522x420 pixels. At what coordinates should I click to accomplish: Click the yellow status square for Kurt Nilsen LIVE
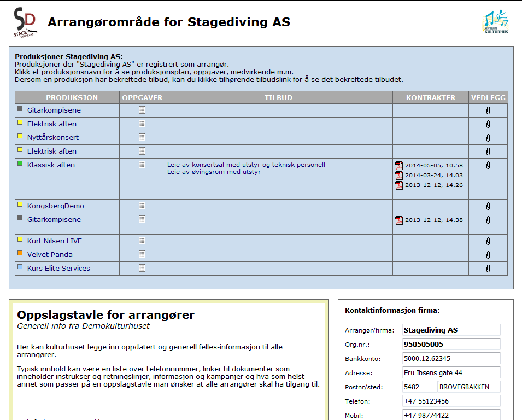pyautogui.click(x=20, y=240)
